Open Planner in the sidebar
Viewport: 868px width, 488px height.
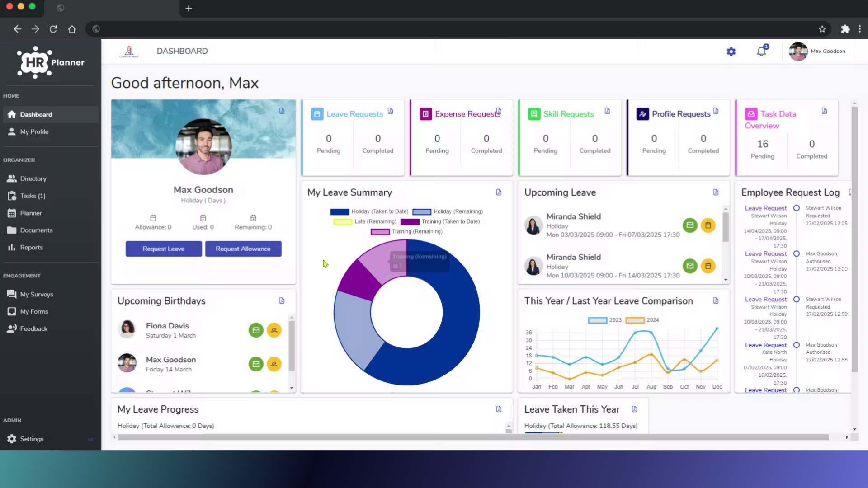tap(50, 213)
